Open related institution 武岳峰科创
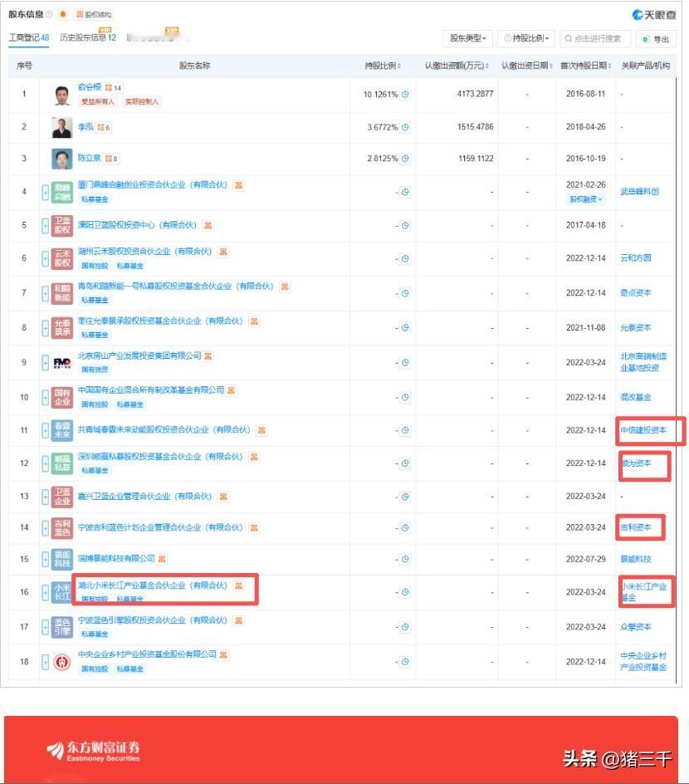This screenshot has height=784, width=689. point(639,192)
